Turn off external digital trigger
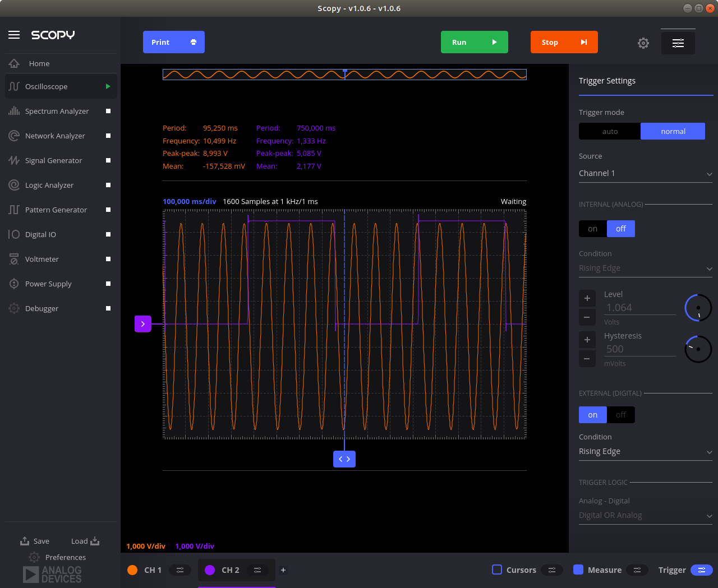This screenshot has width=718, height=588. pos(620,415)
